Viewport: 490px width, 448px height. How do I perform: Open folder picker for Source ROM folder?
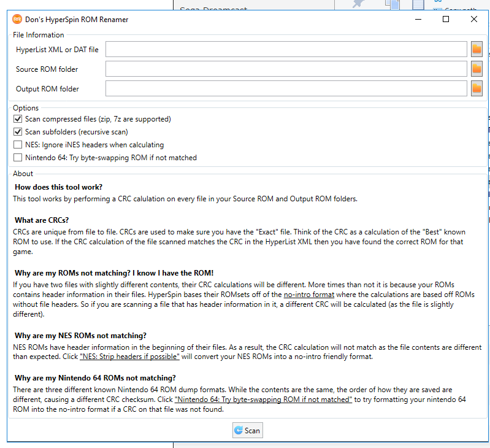477,69
